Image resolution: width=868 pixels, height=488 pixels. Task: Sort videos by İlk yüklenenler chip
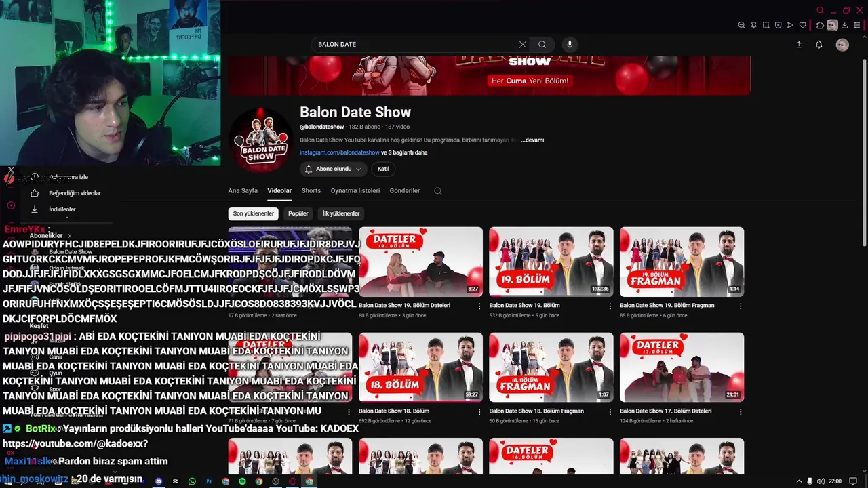tap(341, 213)
